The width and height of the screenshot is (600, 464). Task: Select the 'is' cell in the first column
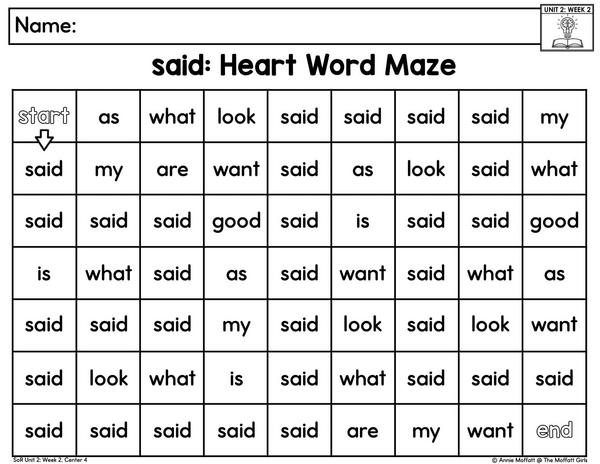tap(44, 273)
